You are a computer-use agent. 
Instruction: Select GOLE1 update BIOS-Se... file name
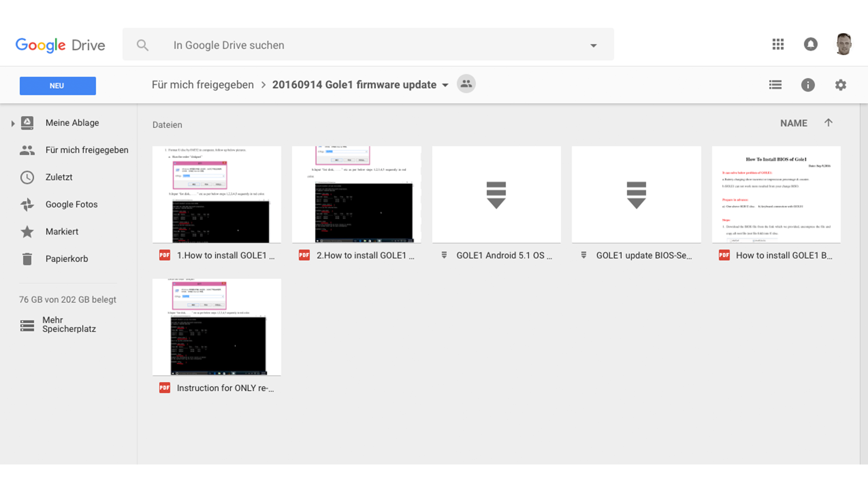(x=644, y=255)
